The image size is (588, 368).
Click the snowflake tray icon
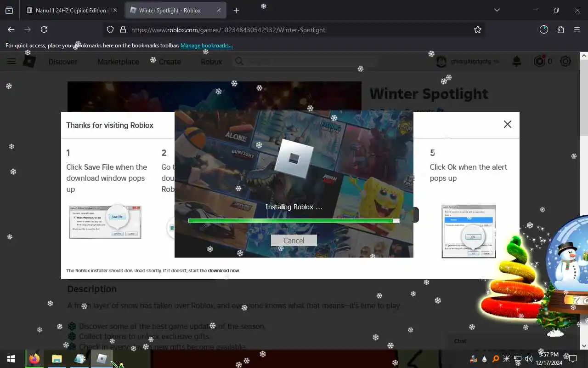[x=507, y=359]
